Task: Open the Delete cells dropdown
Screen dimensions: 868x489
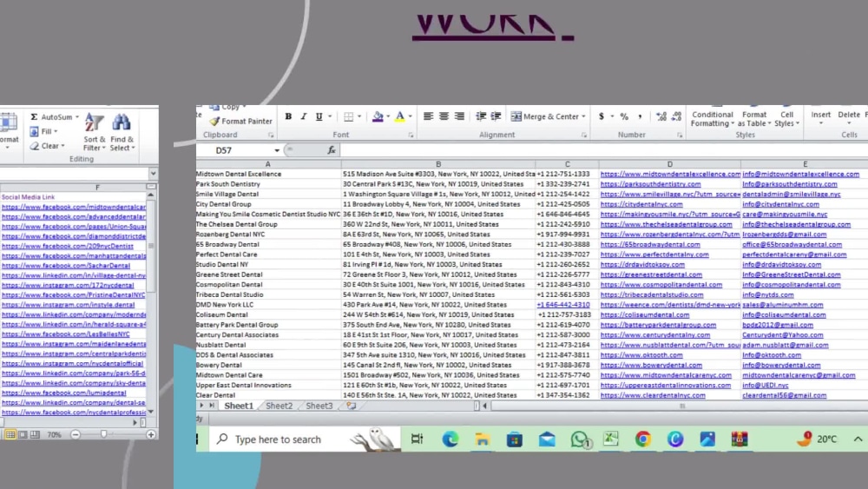Action: click(x=848, y=117)
